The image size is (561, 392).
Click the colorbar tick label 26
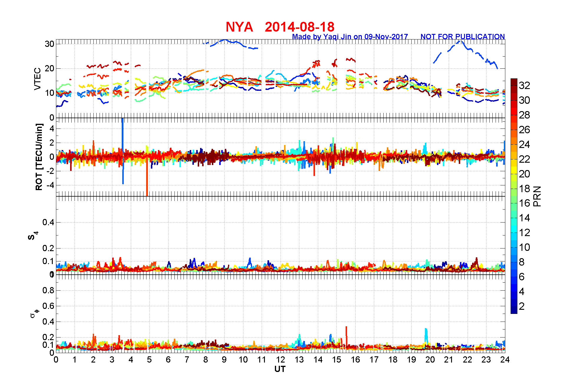coord(524,130)
